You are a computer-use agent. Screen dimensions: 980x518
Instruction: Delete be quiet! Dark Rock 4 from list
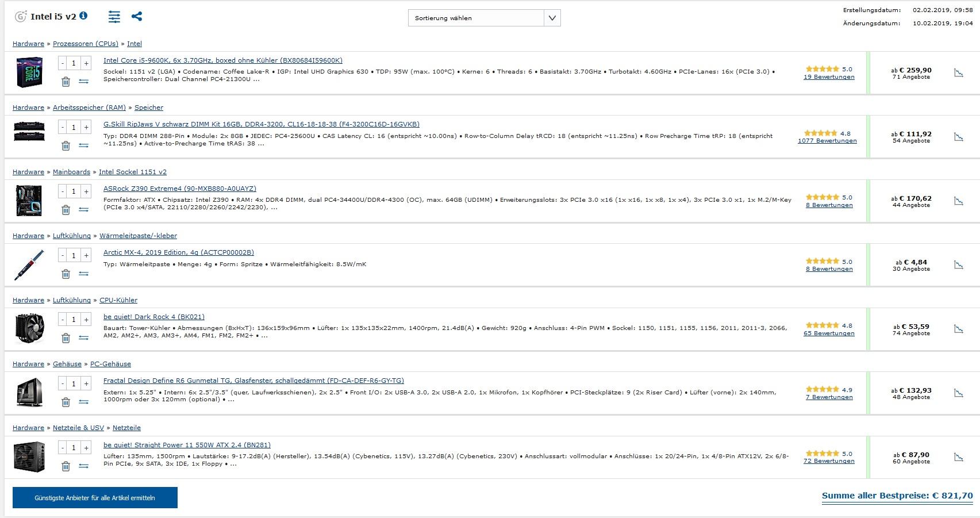66,337
